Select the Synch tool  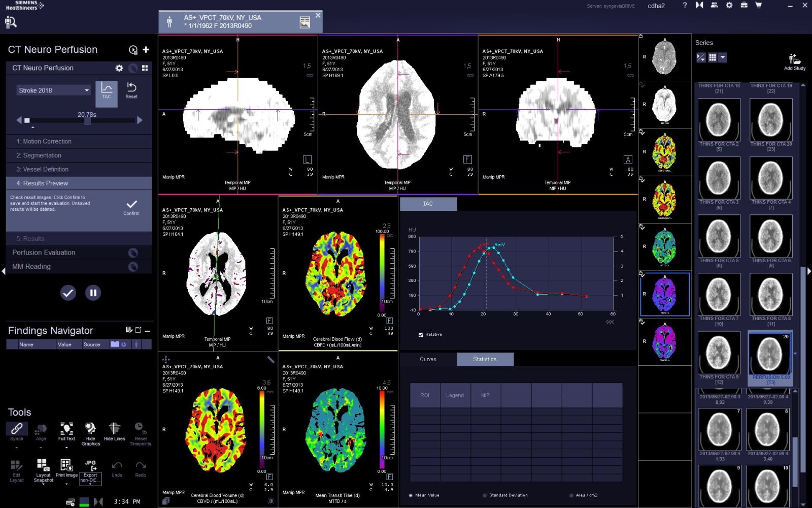click(17, 430)
